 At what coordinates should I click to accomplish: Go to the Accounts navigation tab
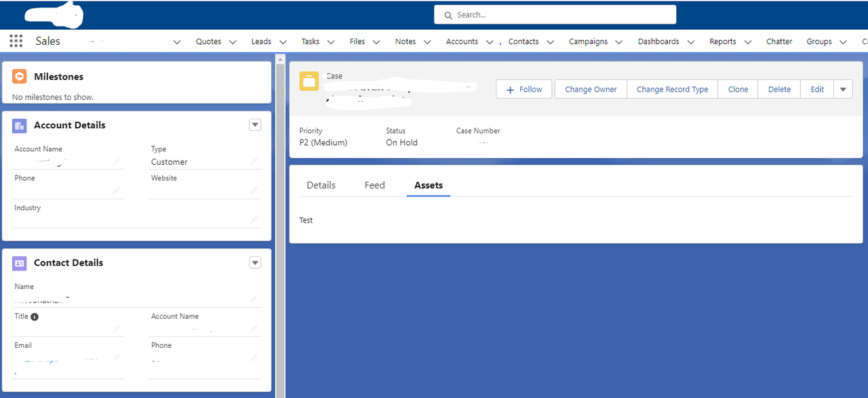[462, 41]
